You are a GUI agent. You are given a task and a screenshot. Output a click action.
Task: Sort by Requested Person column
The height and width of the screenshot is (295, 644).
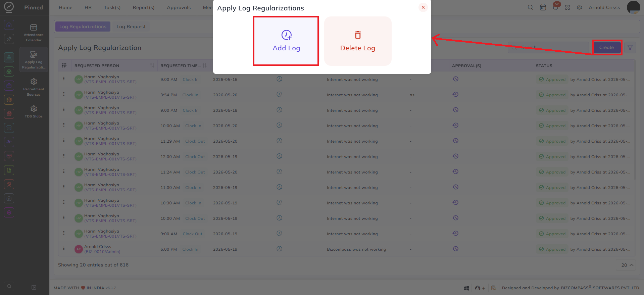tap(152, 65)
